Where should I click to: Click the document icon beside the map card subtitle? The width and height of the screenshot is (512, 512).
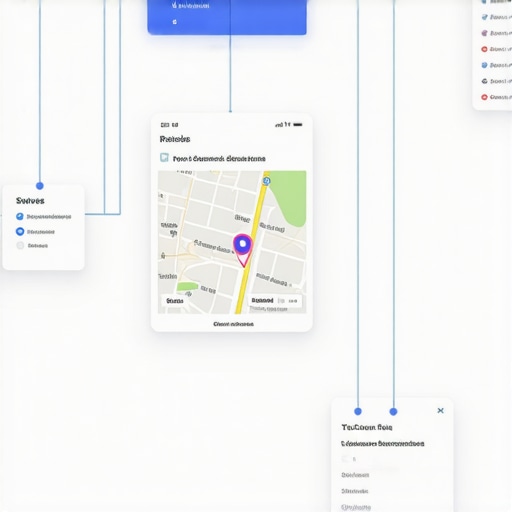coord(164,157)
